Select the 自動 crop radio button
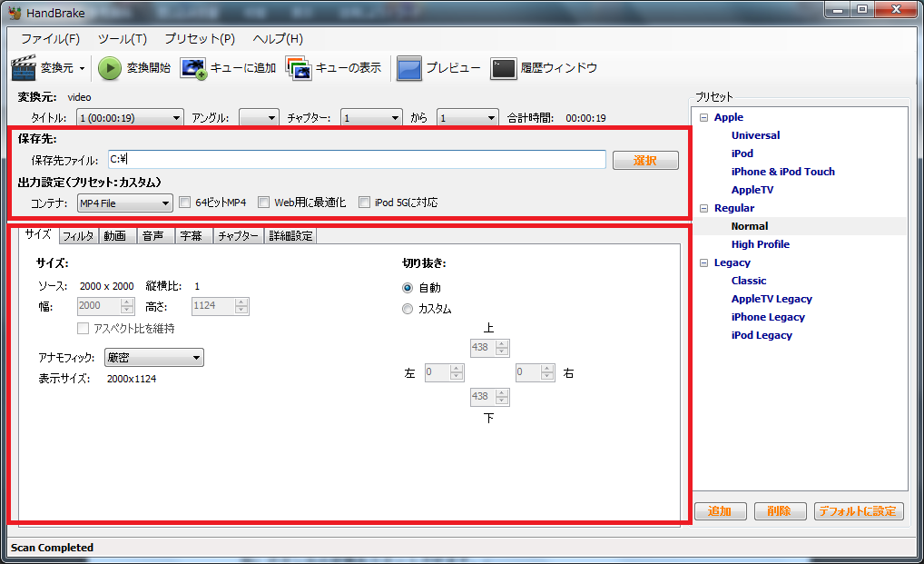This screenshot has width=924, height=564. (408, 288)
